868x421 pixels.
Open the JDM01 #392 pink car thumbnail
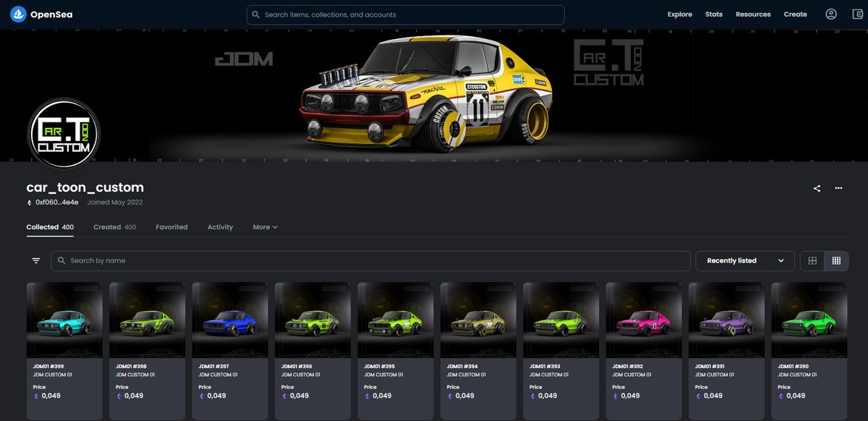coord(644,320)
